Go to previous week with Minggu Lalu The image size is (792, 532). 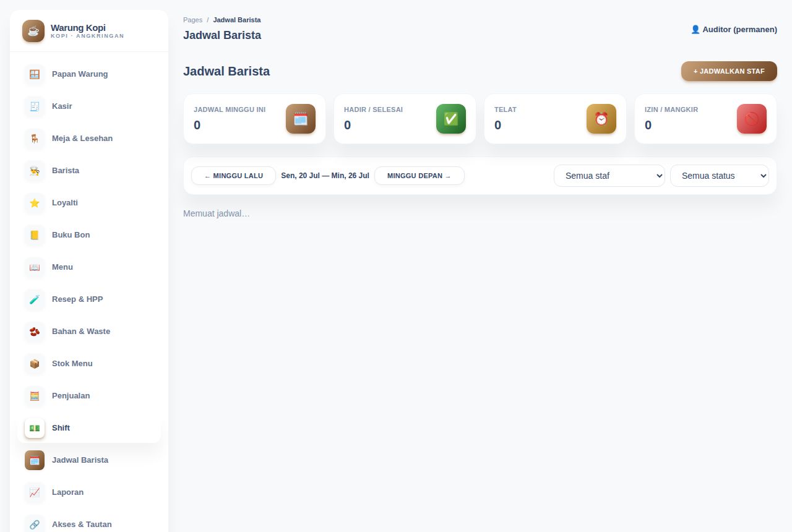[233, 176]
